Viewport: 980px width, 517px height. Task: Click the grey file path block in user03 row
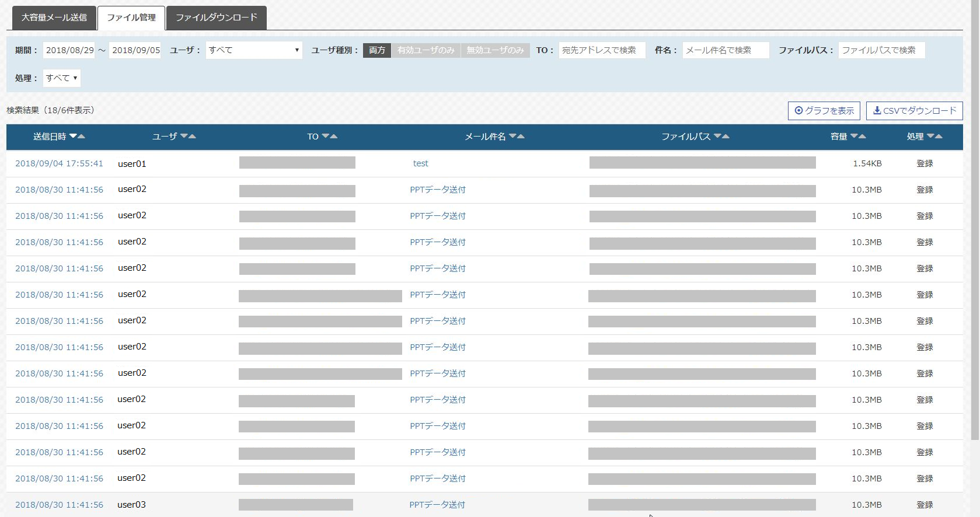click(x=702, y=505)
